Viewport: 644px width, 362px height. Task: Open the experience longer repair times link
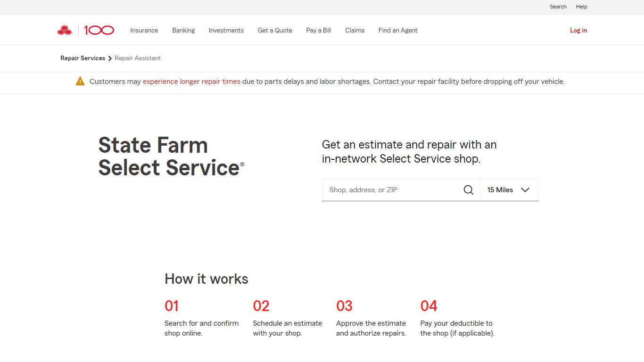tap(191, 82)
